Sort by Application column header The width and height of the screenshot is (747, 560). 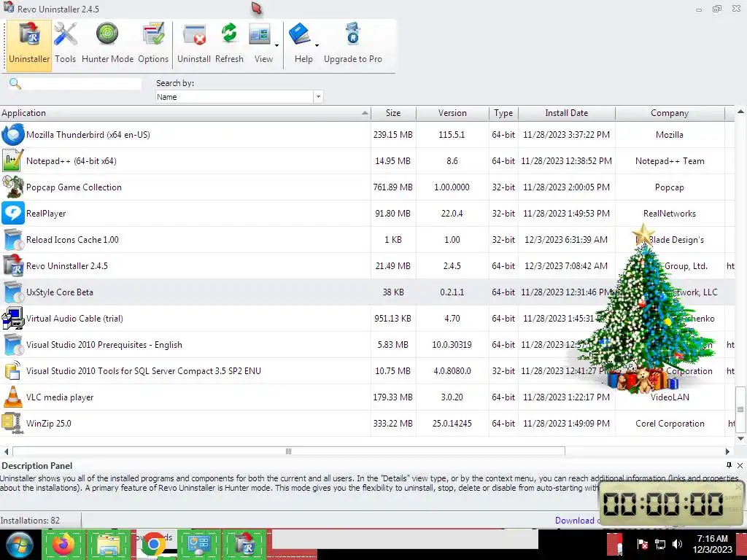tap(185, 113)
